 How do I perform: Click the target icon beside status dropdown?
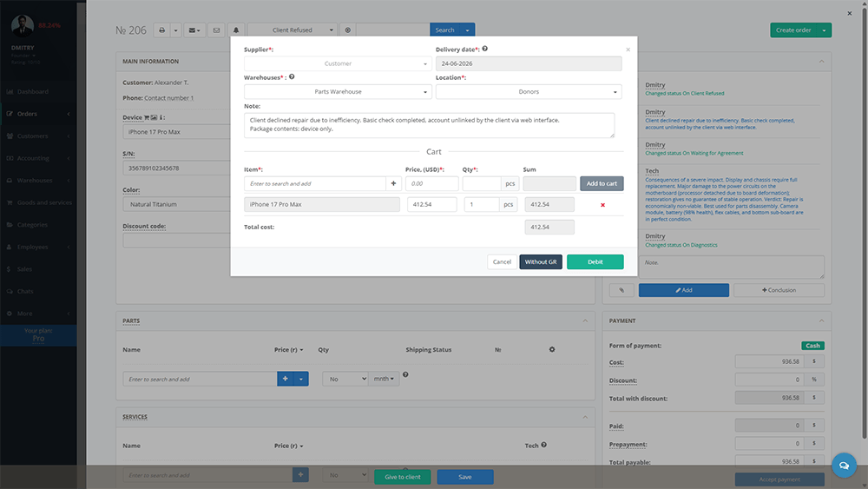pyautogui.click(x=348, y=30)
